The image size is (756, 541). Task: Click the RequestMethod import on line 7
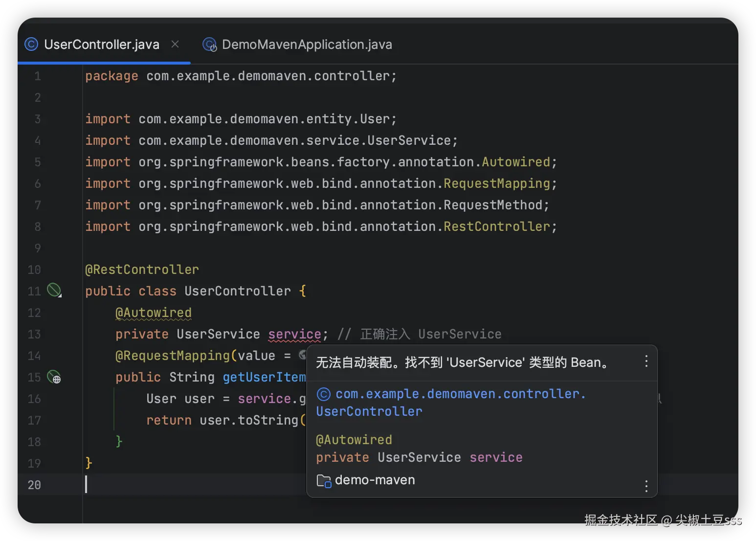click(x=317, y=205)
